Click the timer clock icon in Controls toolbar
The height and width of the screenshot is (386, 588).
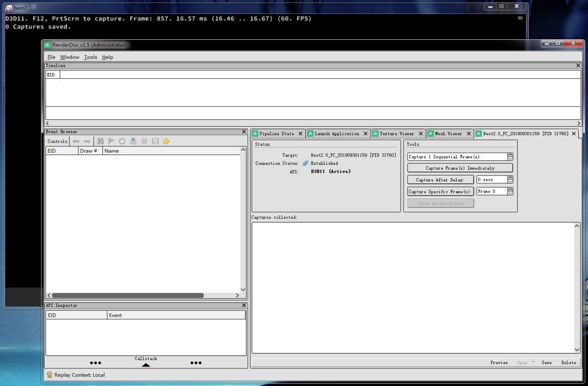122,141
